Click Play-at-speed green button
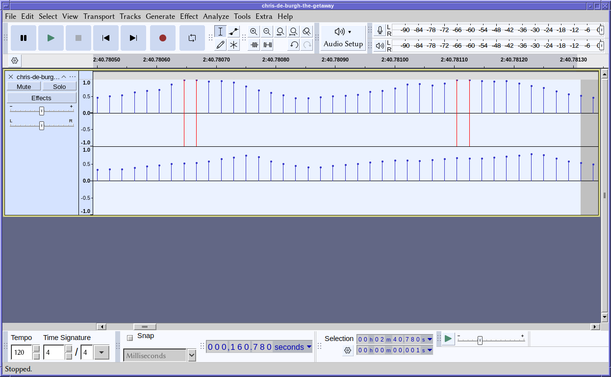The height and width of the screenshot is (377, 611). click(x=448, y=339)
